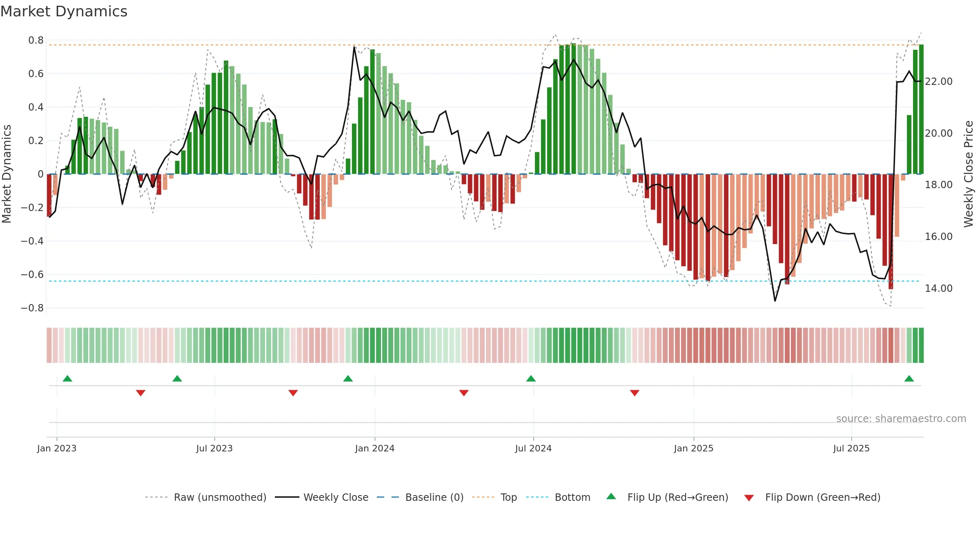Click the Baseline (0) legend label
The image size is (980, 551).
coord(434,497)
